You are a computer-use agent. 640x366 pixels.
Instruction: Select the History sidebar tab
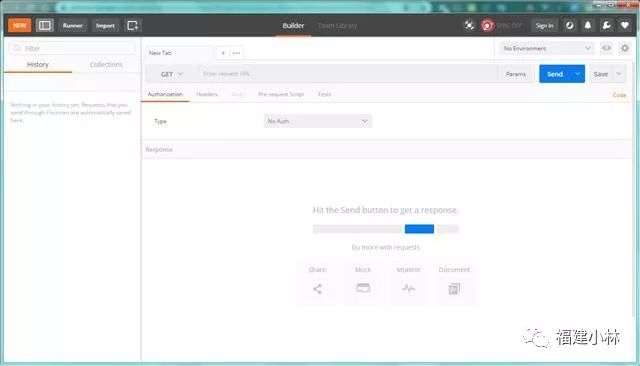pyautogui.click(x=38, y=65)
